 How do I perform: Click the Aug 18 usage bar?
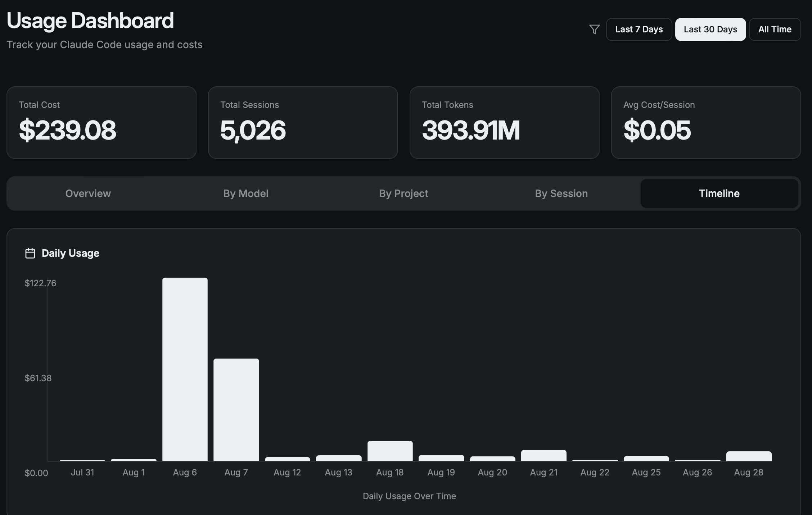pos(390,451)
